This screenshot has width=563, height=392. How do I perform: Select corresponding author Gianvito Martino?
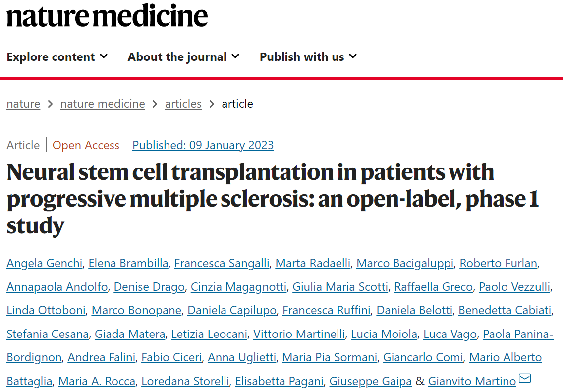pos(472,381)
